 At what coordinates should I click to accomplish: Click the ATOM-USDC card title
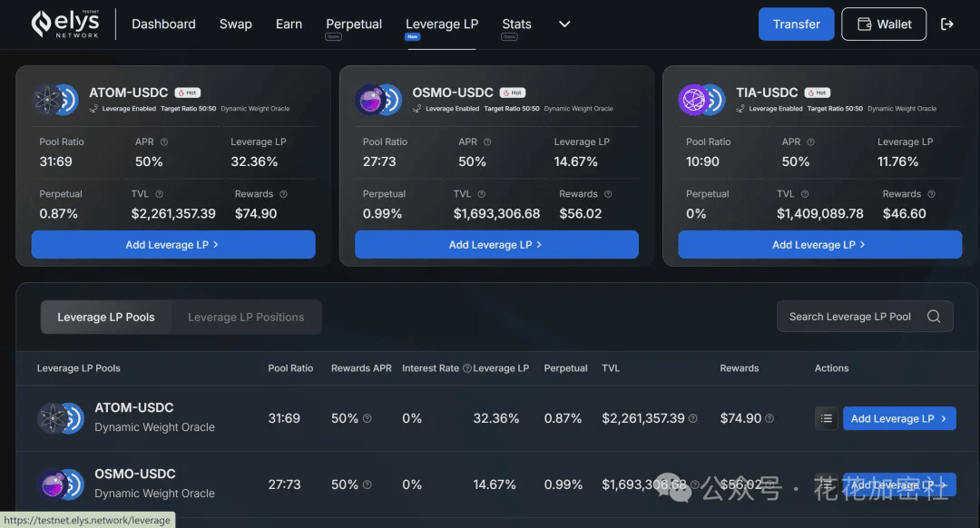(x=128, y=93)
